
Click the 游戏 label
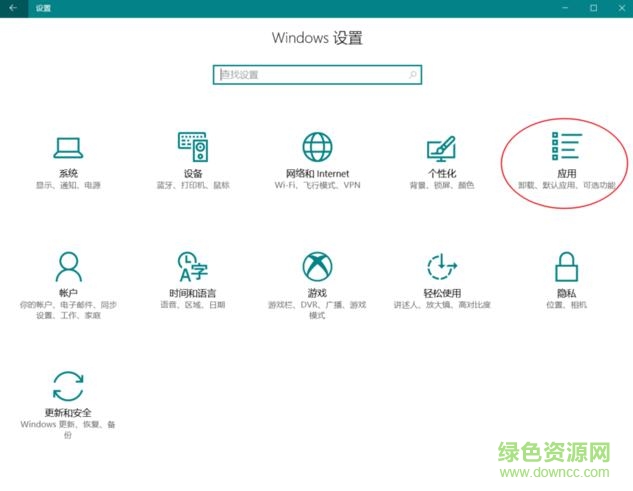point(317,293)
